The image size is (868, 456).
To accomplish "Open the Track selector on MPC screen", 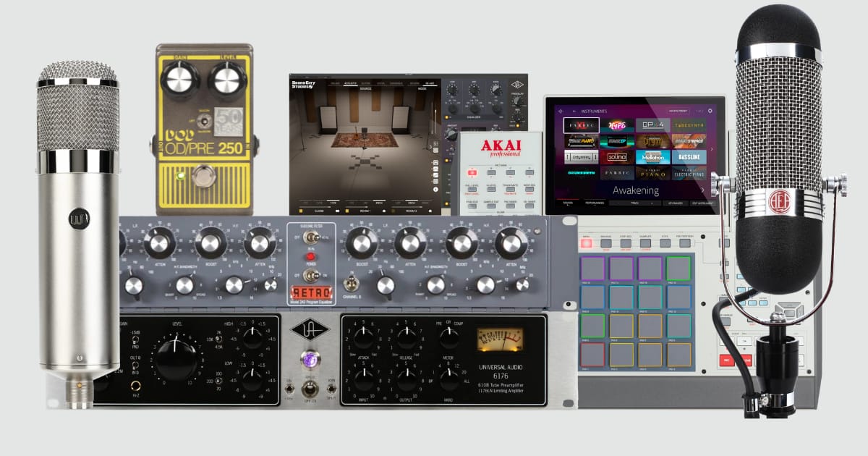I will pos(635,203).
